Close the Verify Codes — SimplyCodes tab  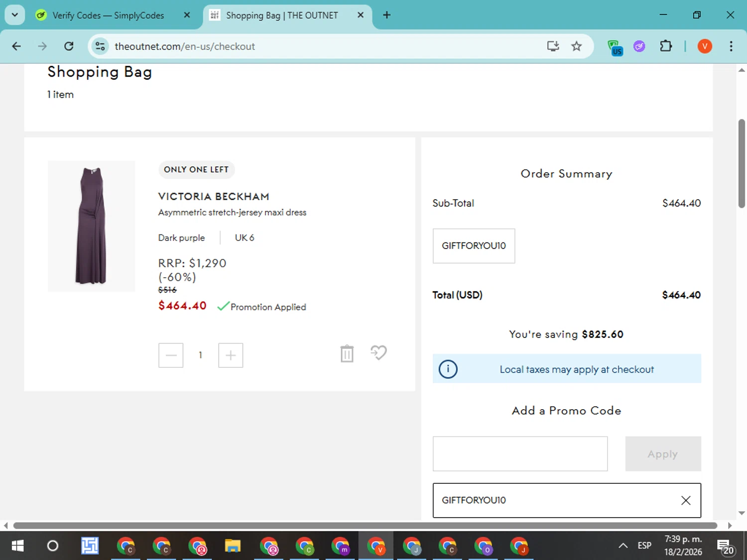point(187,15)
